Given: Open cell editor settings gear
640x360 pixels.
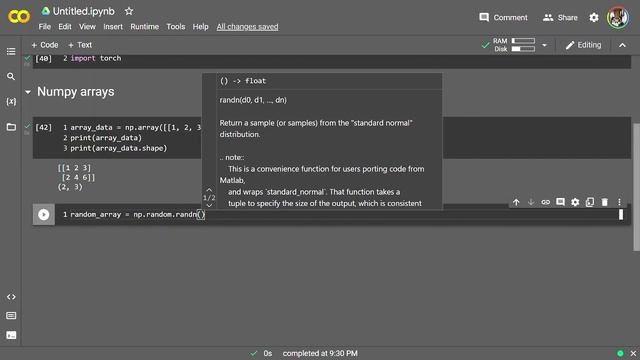Looking at the screenshot, I should point(575,202).
